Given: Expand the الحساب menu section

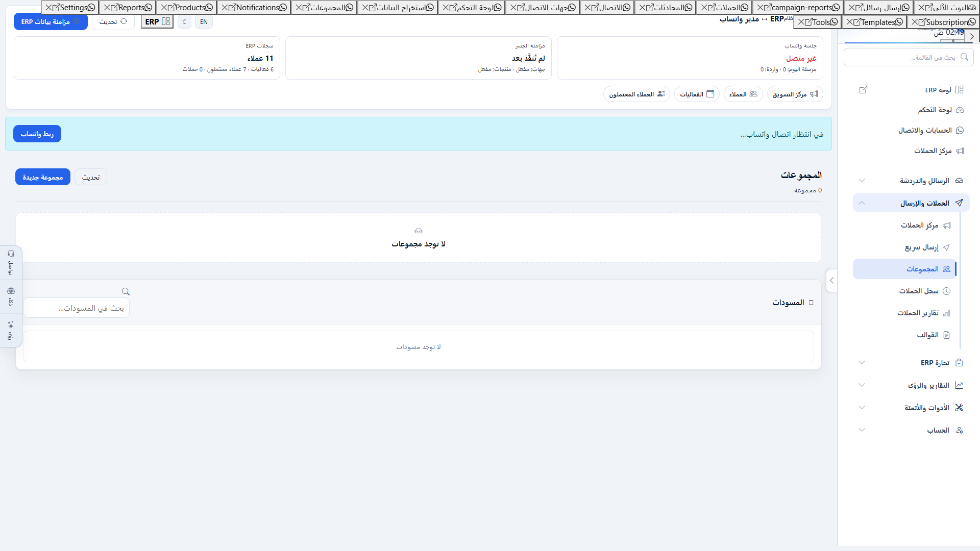Looking at the screenshot, I should 911,430.
